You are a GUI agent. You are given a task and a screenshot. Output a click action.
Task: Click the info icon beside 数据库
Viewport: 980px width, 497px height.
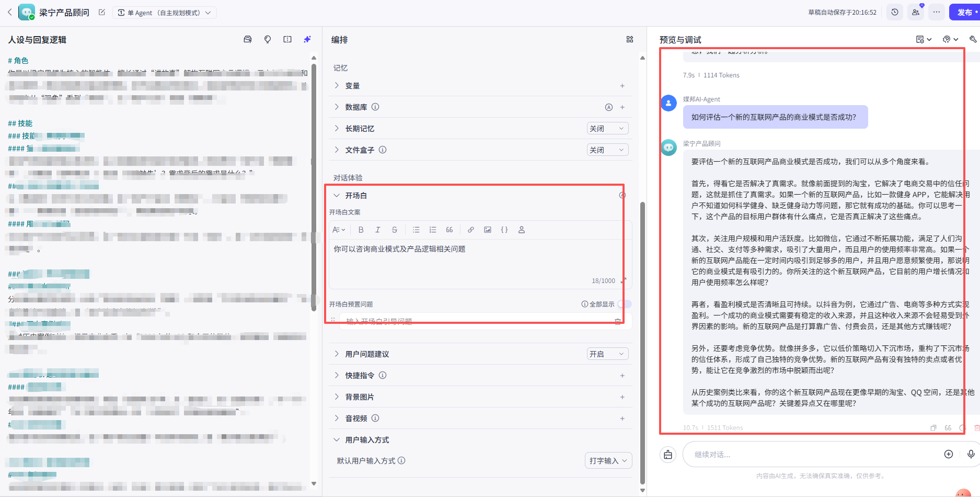(x=375, y=107)
